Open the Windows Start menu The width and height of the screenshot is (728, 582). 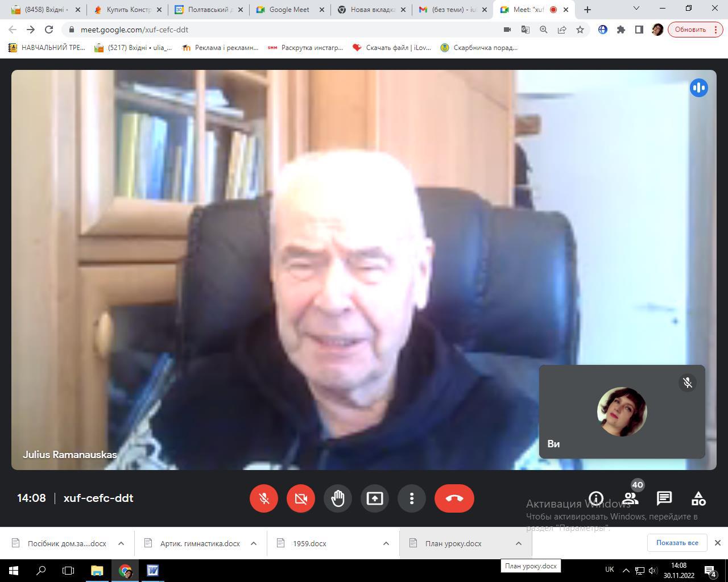click(x=14, y=571)
